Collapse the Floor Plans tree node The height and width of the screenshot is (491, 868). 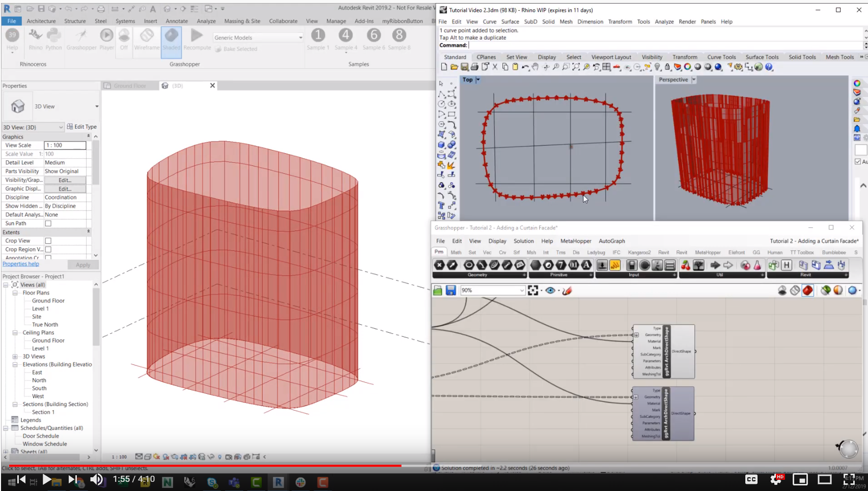pyautogui.click(x=15, y=293)
